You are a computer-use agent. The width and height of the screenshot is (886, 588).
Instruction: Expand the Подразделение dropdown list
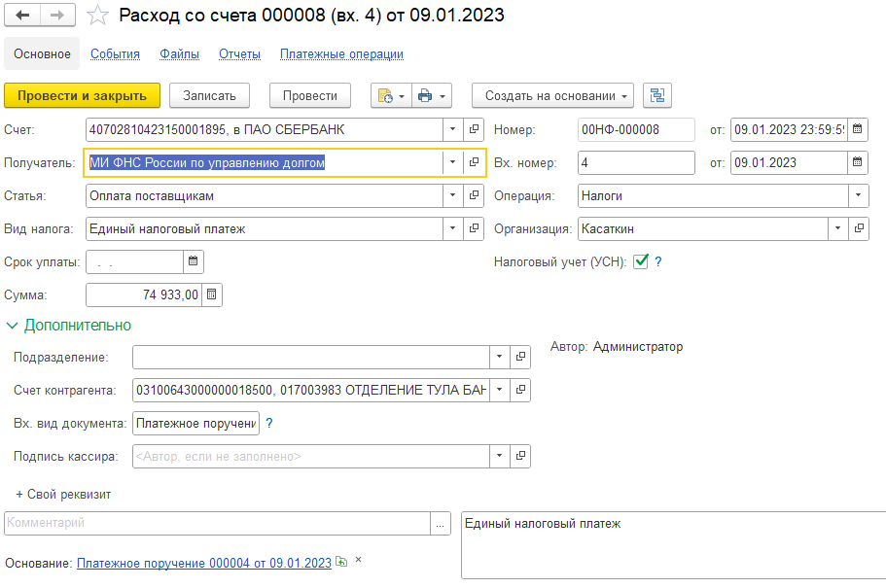point(499,357)
